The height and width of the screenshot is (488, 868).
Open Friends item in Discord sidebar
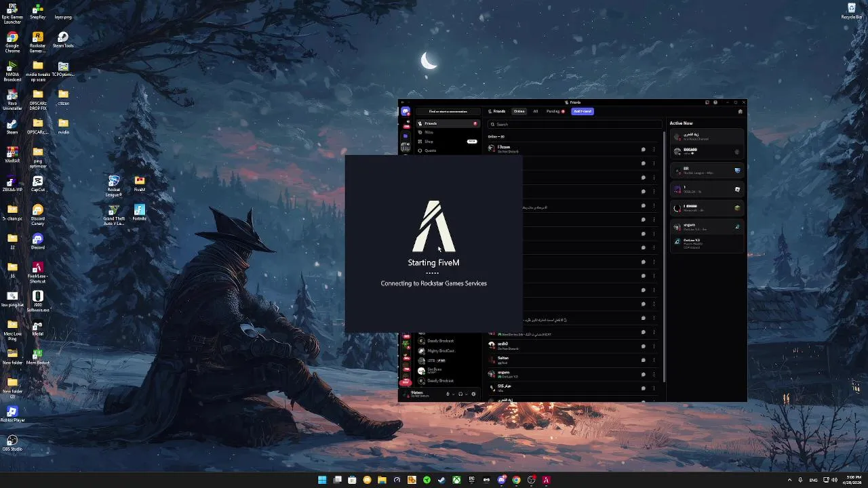(448, 123)
